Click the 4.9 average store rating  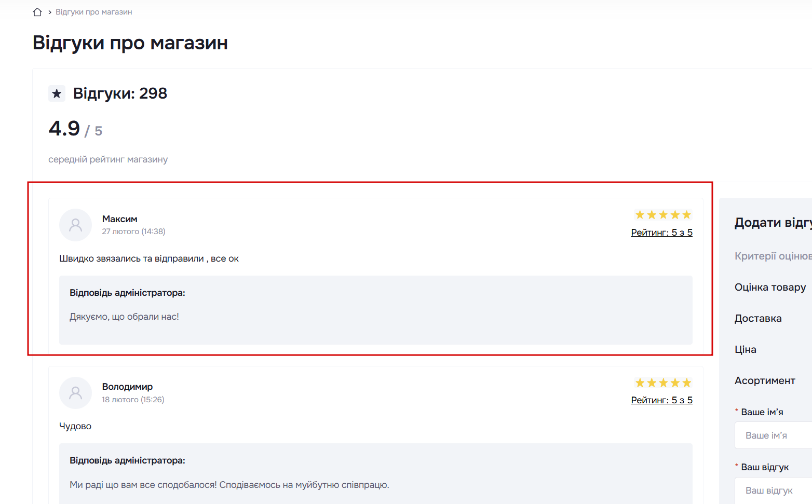[x=64, y=128]
